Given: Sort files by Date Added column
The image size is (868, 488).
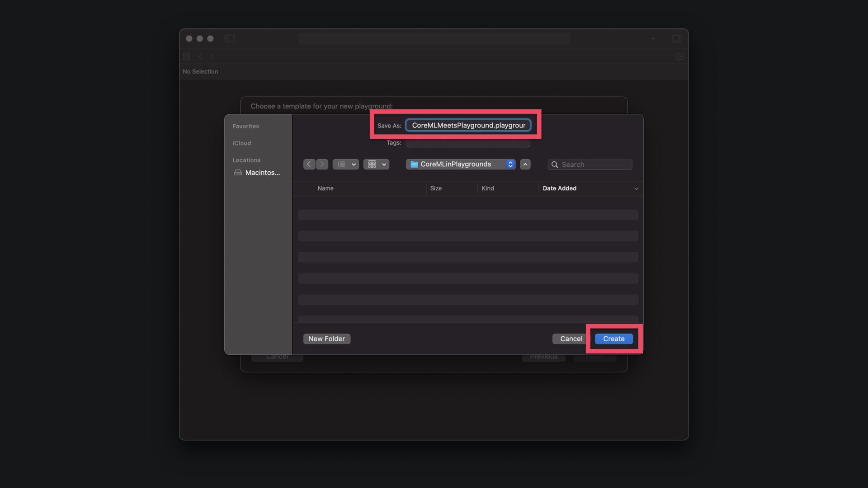Looking at the screenshot, I should (559, 188).
